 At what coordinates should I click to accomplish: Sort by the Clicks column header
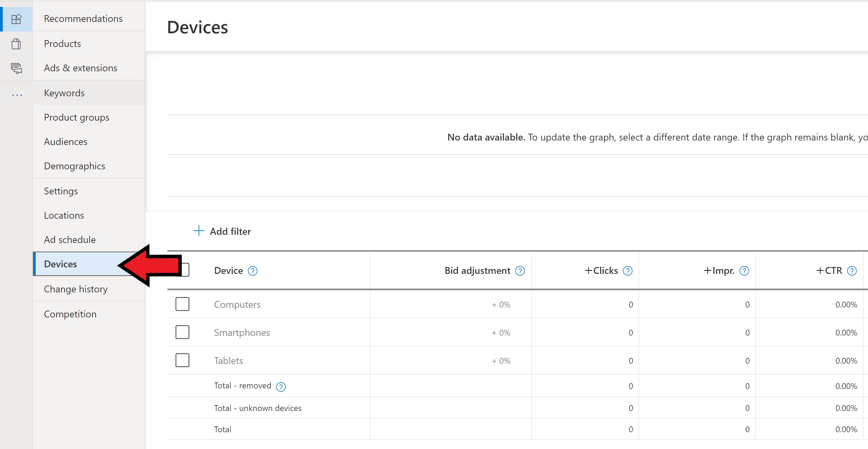pos(601,271)
